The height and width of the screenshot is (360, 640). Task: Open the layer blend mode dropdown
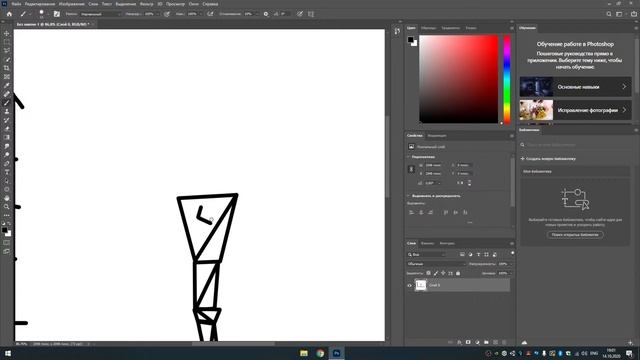[436, 264]
